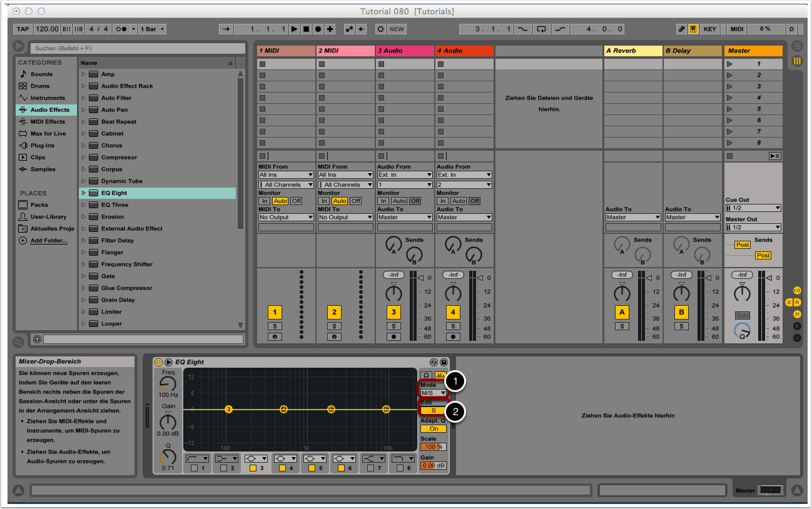Enable EQ filter band 1 checkbox
Image resolution: width=812 pixels, height=509 pixels.
point(195,468)
